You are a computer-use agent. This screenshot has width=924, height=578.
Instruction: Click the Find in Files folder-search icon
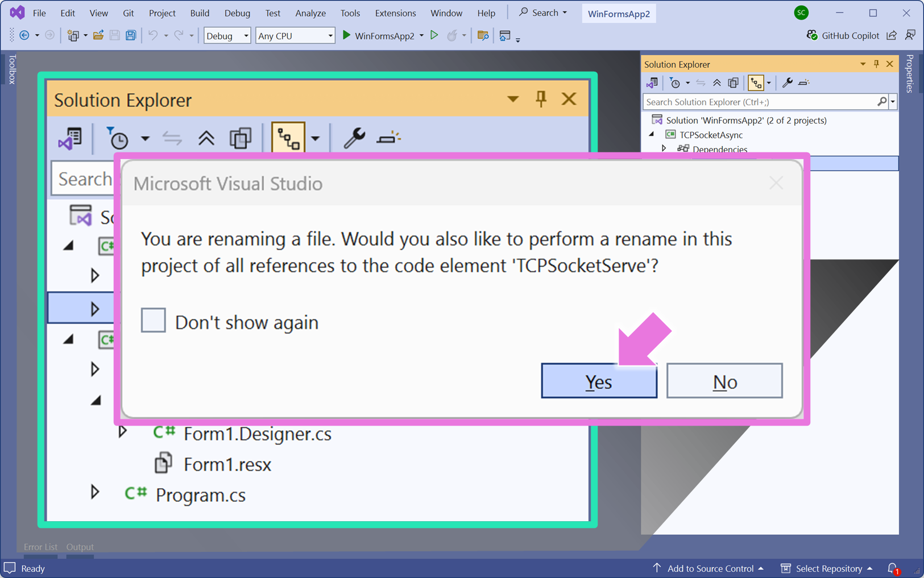[x=483, y=35]
